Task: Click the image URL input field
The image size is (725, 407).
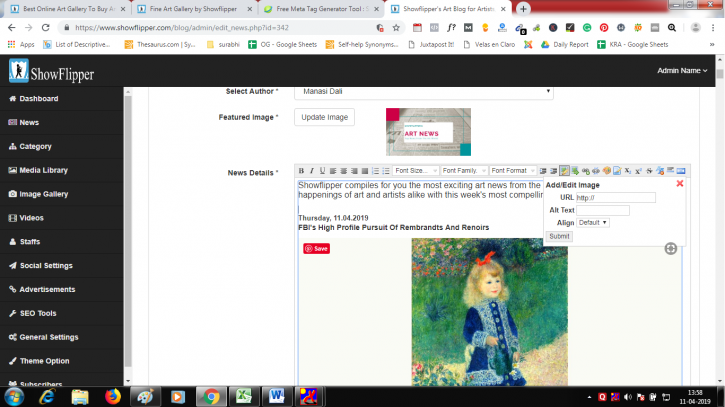Action: tap(616, 197)
